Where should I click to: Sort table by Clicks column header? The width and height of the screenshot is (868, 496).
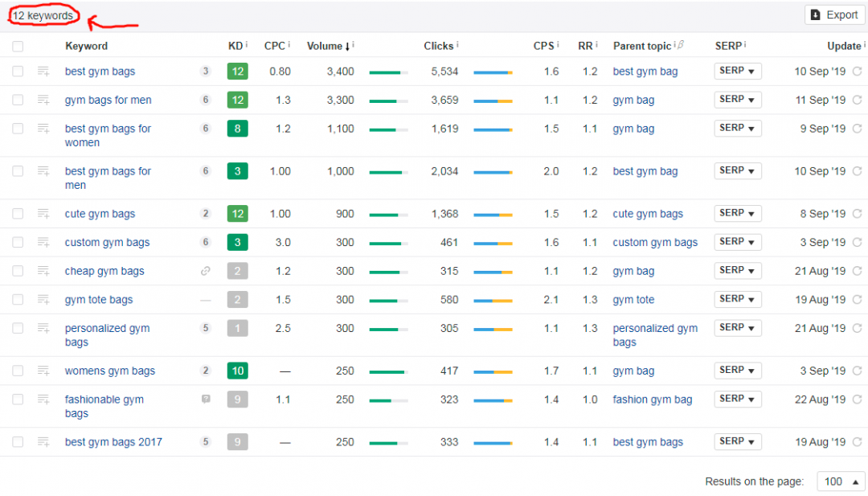[x=439, y=46]
